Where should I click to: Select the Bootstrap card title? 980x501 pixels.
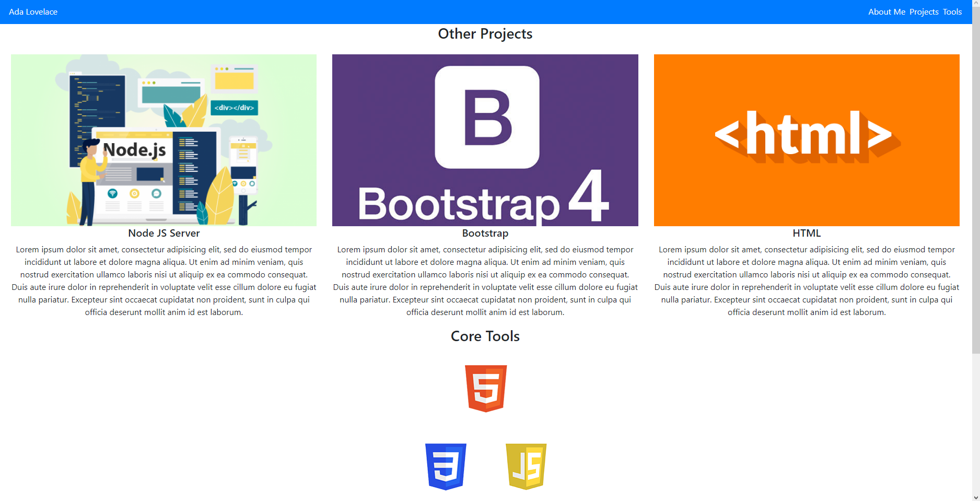(485, 233)
